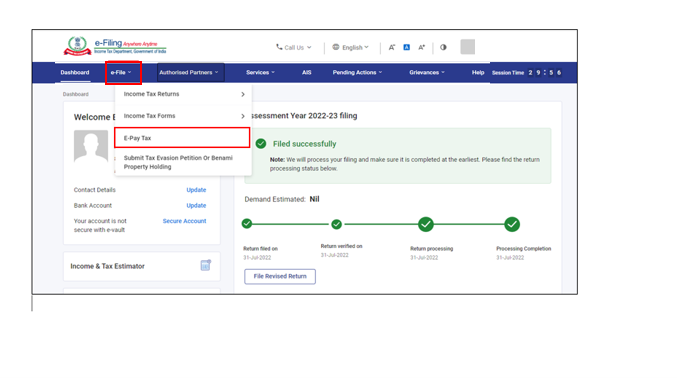Click the Return filed on progress marker

(247, 223)
